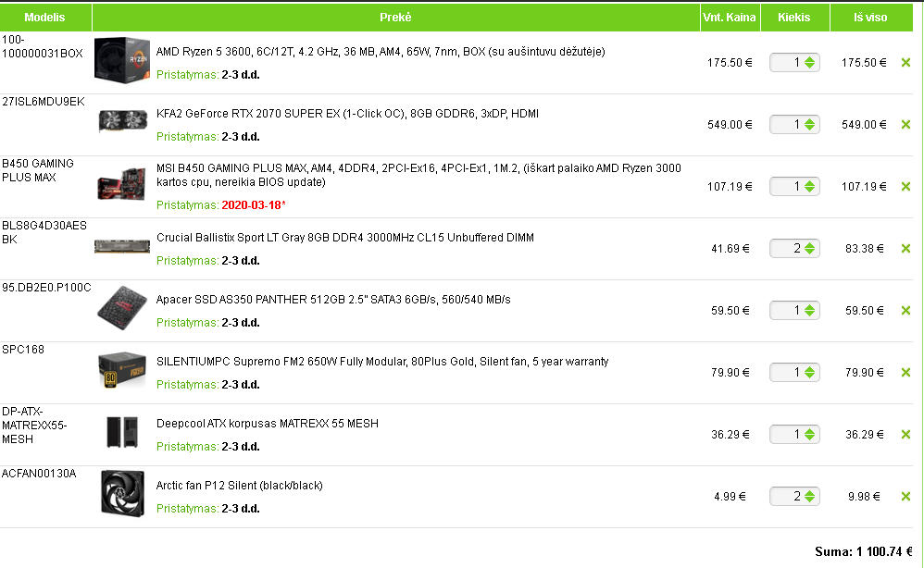Open the SILENTIUMPC power supply thumbnail
Image resolution: width=924 pixels, height=568 pixels.
(122, 370)
